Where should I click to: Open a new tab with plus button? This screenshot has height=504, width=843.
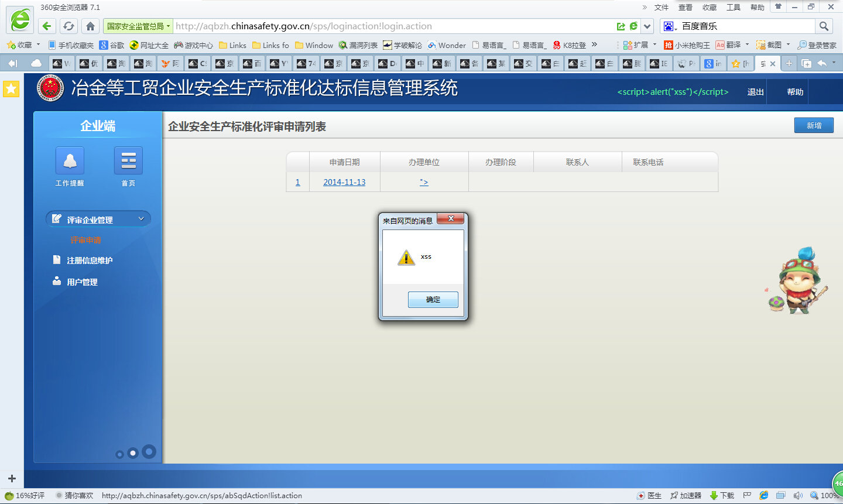coord(789,63)
